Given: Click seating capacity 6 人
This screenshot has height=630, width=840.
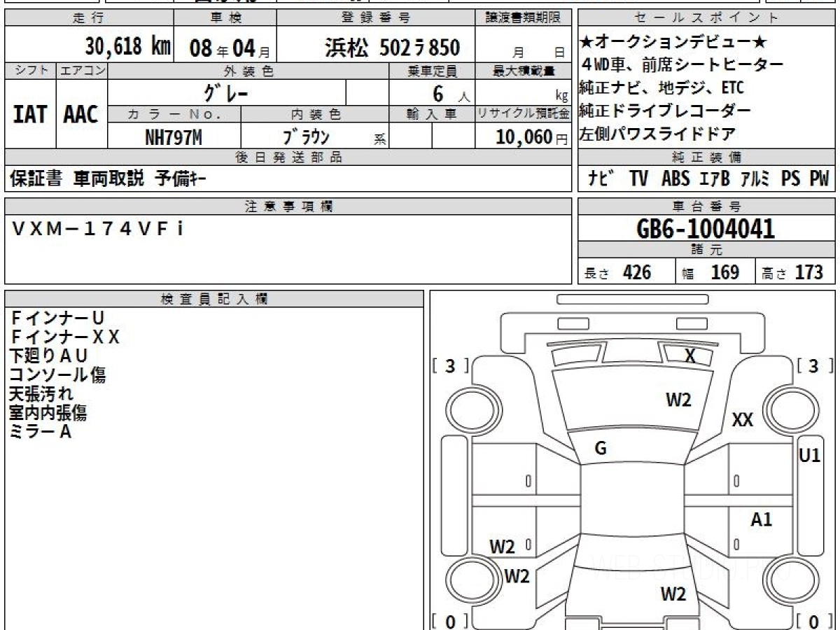Looking at the screenshot, I should point(451,94).
